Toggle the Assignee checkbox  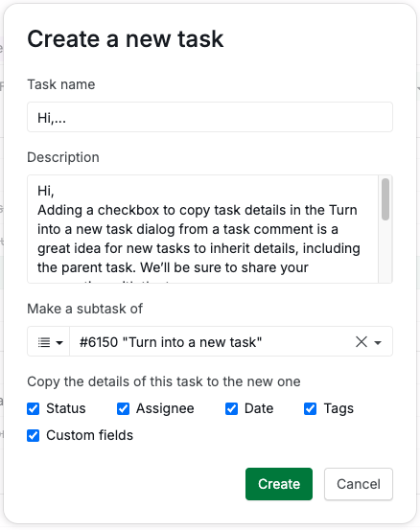[x=123, y=408]
